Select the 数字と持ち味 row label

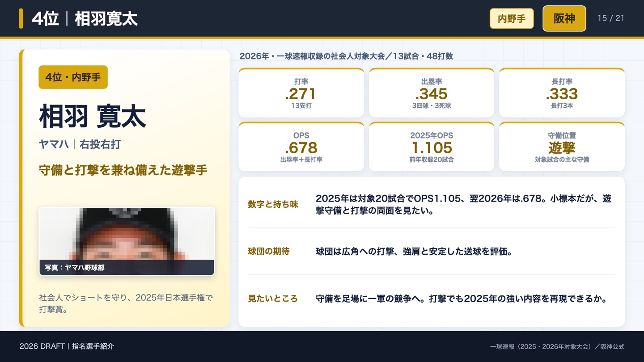tap(273, 205)
